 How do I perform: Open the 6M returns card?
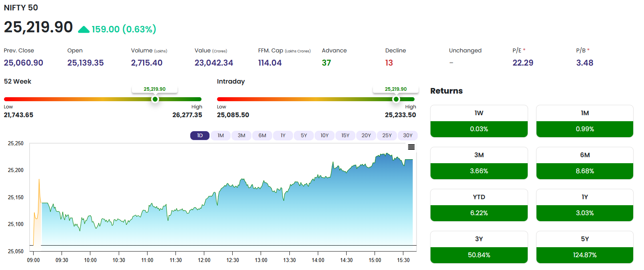[585, 163]
